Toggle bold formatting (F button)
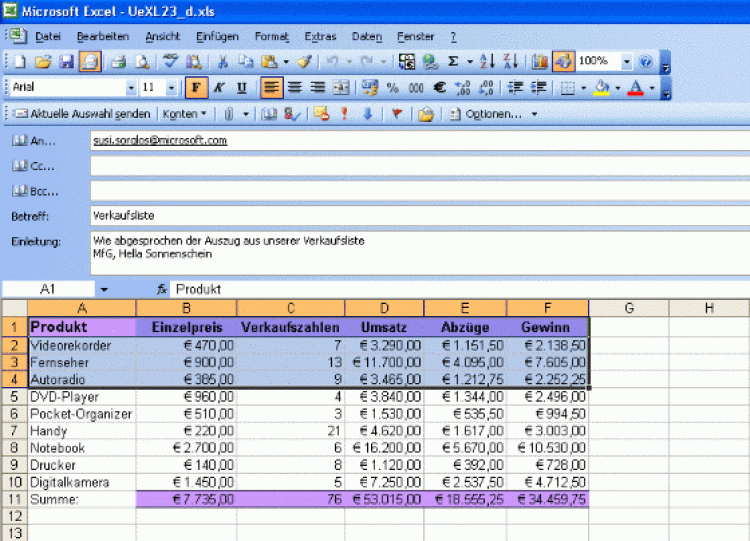Screen dimensions: 750x541 (196, 88)
